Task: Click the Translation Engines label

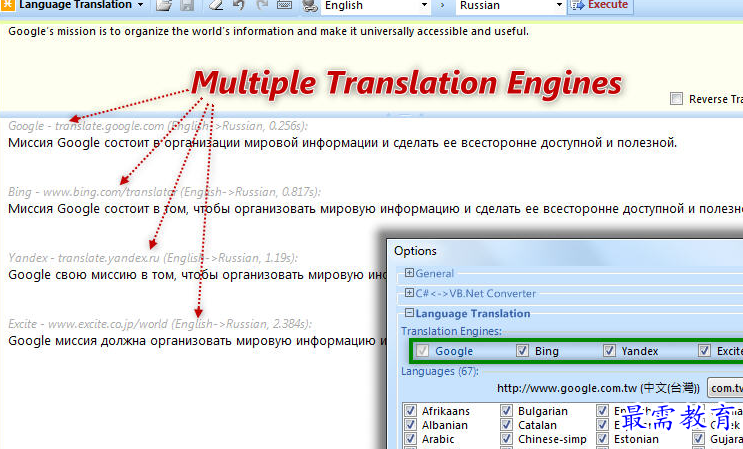Action: (451, 331)
